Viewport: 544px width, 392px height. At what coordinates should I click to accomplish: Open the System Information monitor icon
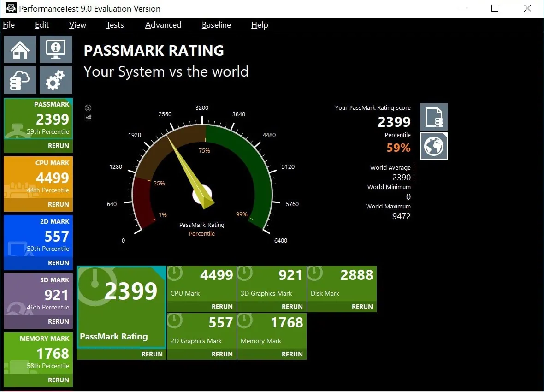pyautogui.click(x=56, y=49)
